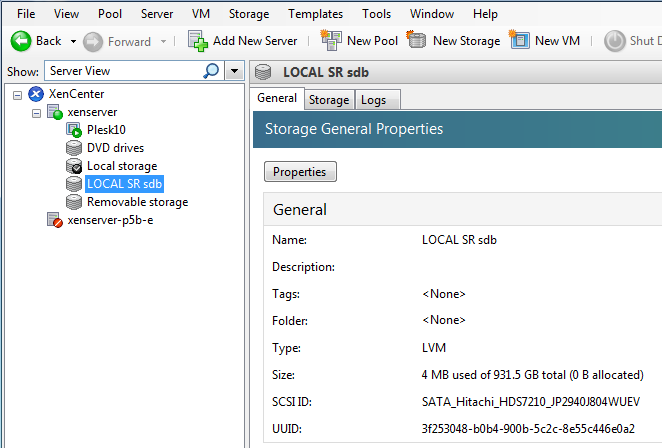Click the DVD drives storage icon
Screen dimensions: 662x448
74,148
